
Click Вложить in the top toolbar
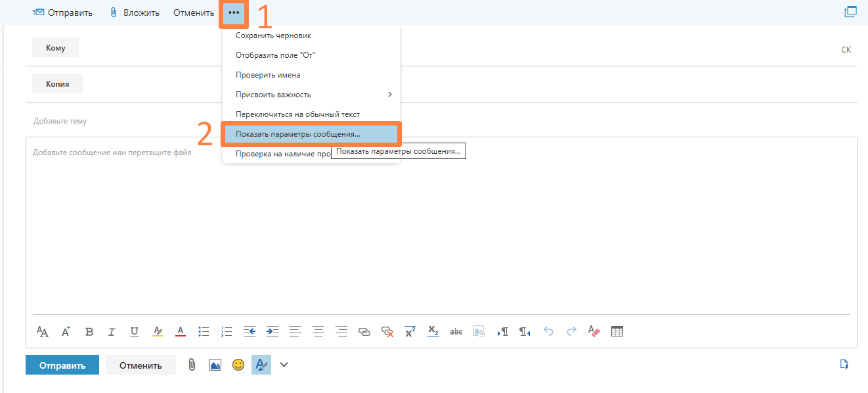[135, 12]
